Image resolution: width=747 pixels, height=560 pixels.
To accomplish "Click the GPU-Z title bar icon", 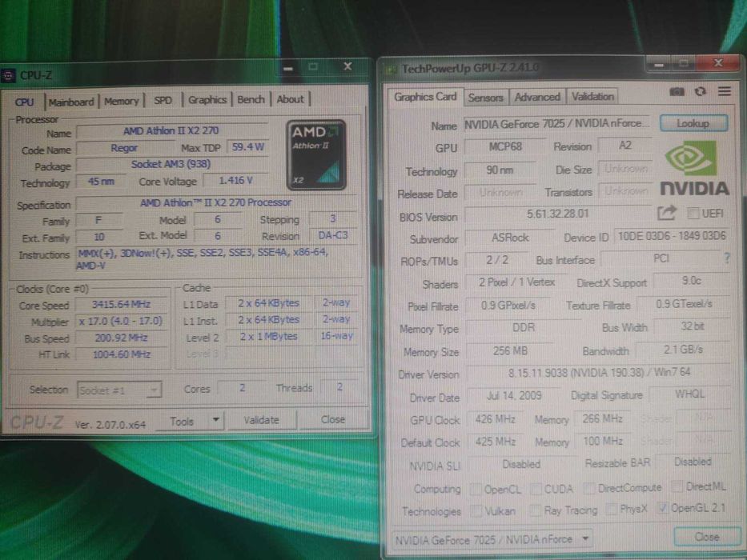I will (391, 70).
